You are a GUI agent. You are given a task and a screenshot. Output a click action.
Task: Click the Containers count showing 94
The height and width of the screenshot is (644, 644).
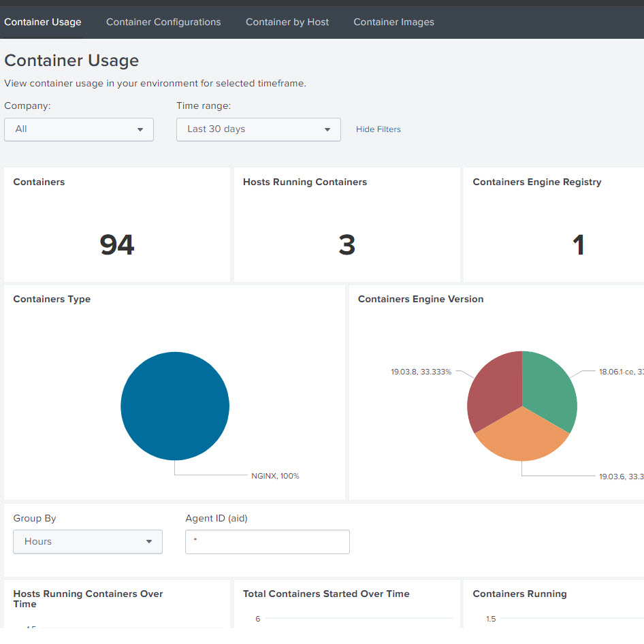[x=116, y=244]
